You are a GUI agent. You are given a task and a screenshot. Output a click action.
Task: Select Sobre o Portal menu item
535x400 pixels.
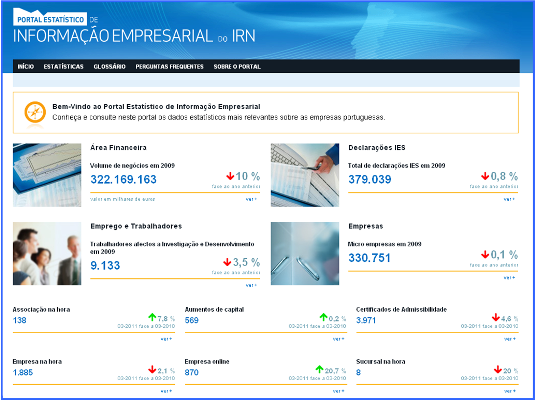click(237, 67)
